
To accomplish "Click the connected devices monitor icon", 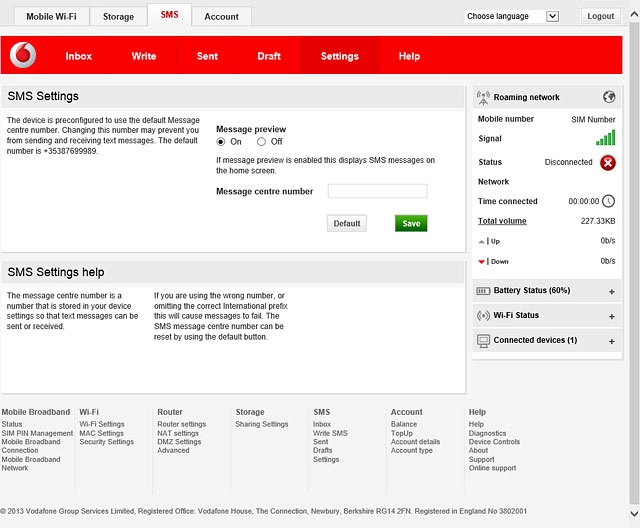I will (x=483, y=341).
